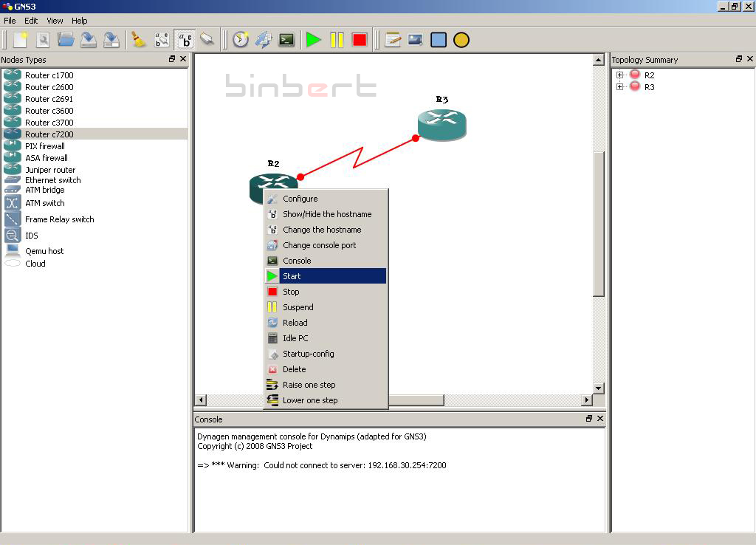Click inside the Dynagen console text area
This screenshot has width=756, height=545.
(399, 480)
